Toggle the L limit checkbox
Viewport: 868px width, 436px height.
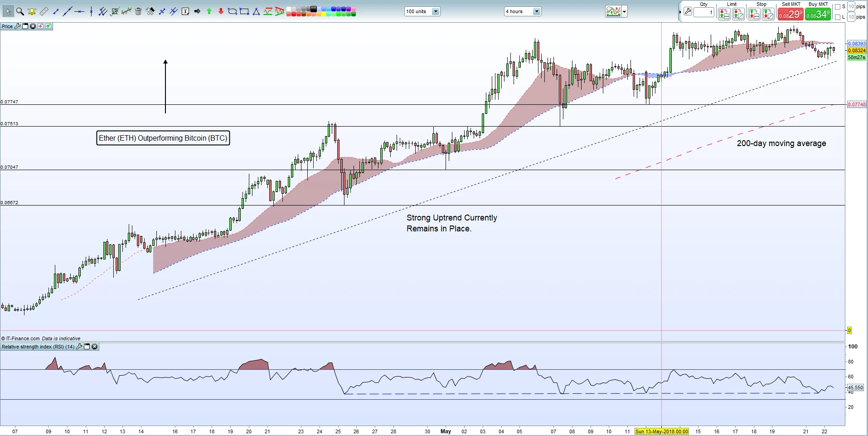click(x=838, y=17)
